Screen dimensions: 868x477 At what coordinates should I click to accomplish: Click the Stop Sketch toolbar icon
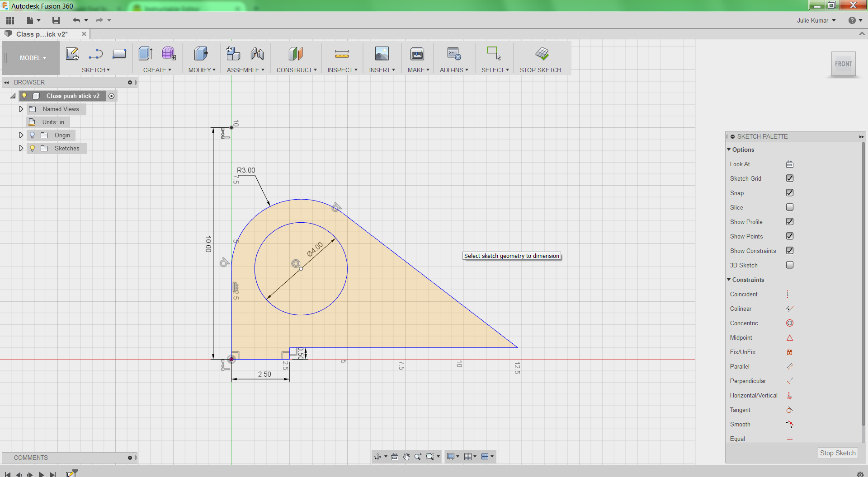(x=542, y=54)
